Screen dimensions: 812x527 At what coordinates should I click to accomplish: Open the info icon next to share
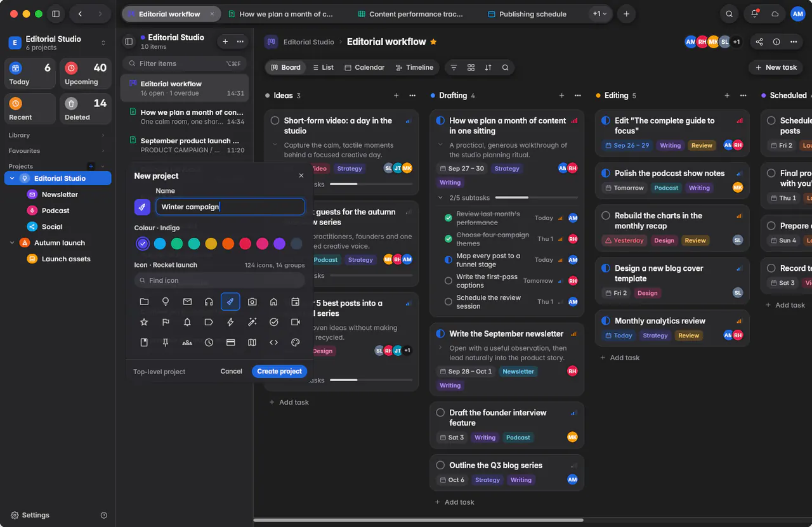point(776,42)
